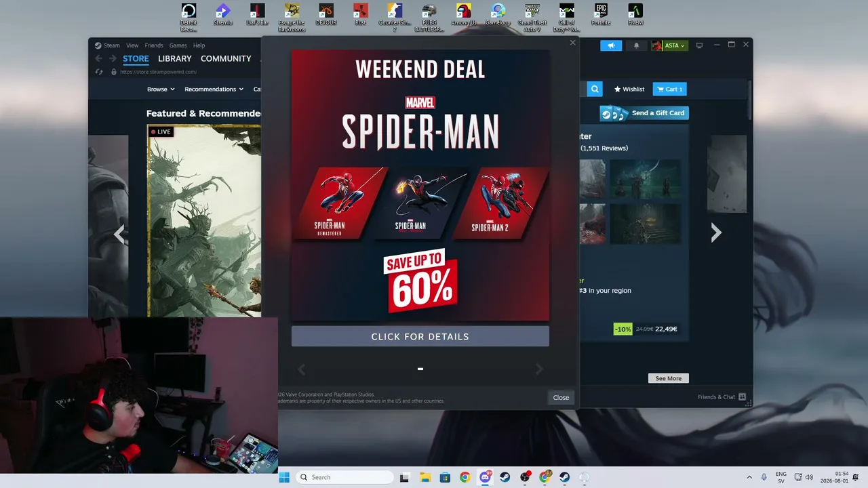
Task: Open the View menu in Steam
Action: pos(132,45)
